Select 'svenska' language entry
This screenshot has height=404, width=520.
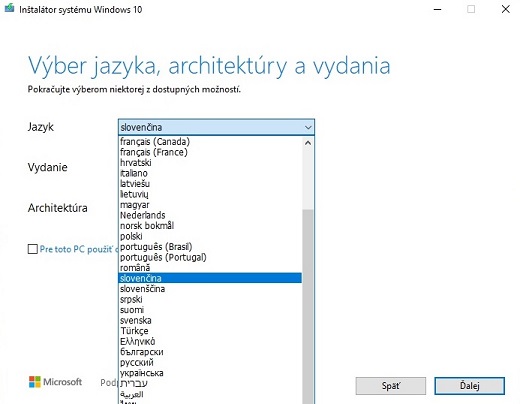(210, 320)
